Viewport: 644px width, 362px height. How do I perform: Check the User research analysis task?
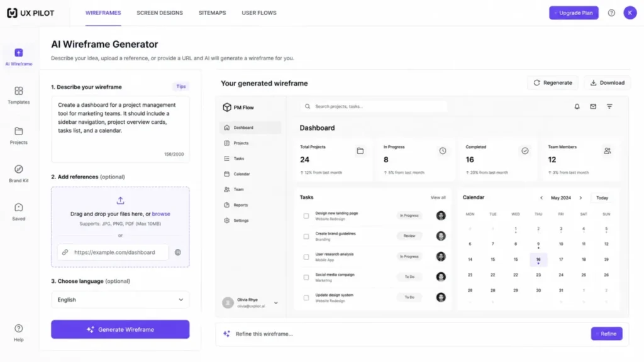(306, 257)
